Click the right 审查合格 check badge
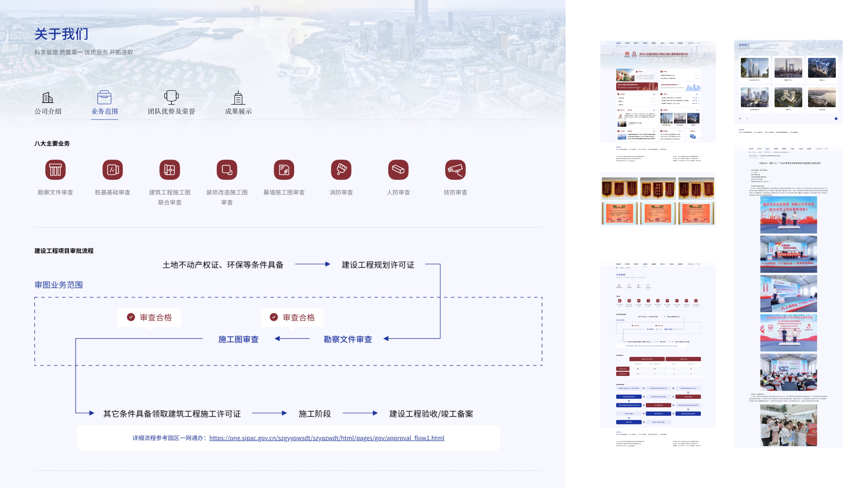 click(292, 317)
